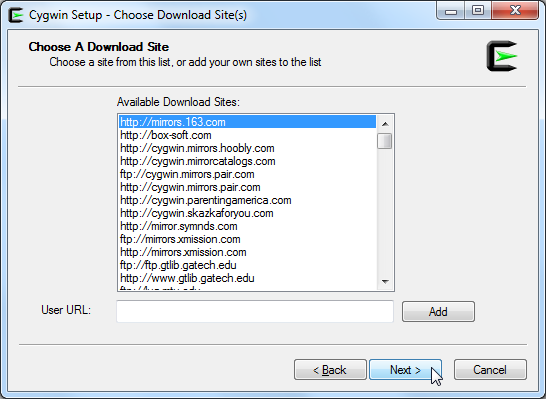Click the Cygwin icon in the title bar

pyautogui.click(x=16, y=15)
